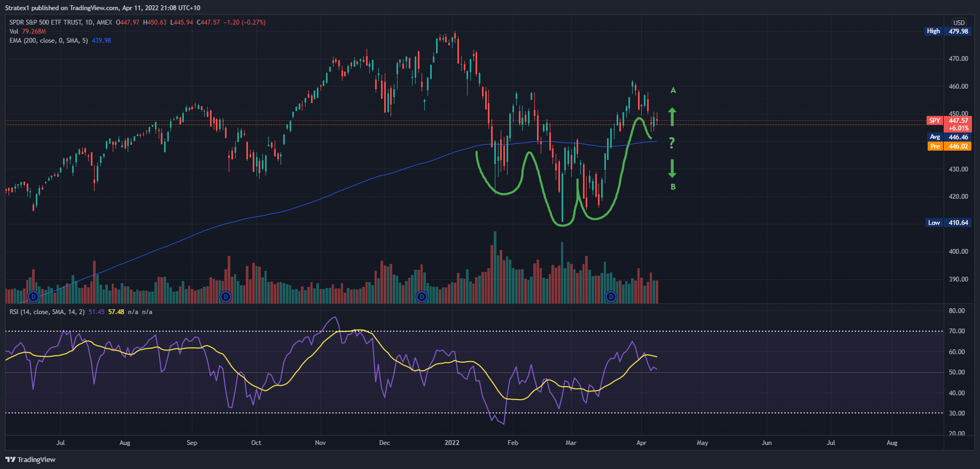
Task: Click the 80.00 RSI axis label
Action: click(957, 311)
